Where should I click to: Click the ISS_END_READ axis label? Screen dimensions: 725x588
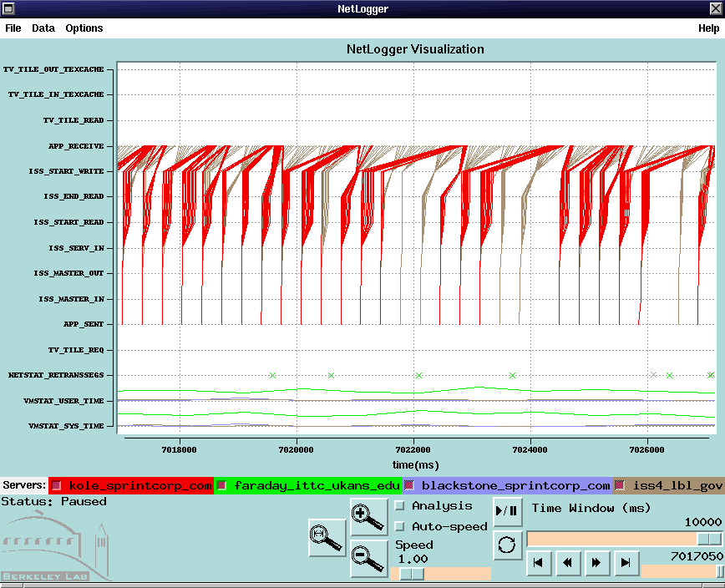(74, 196)
